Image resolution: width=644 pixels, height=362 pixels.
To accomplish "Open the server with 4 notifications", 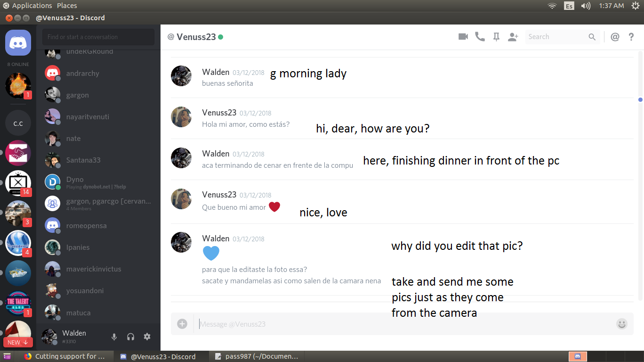I will 18,243.
